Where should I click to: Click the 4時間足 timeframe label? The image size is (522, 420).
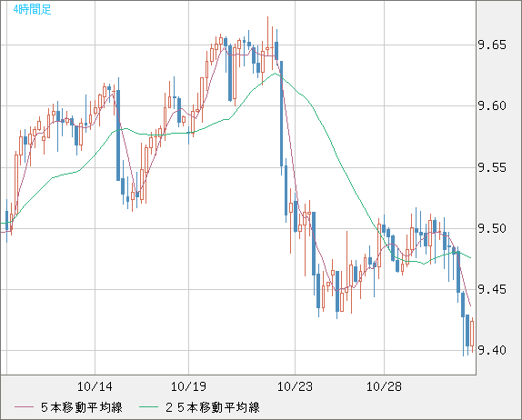33,9
